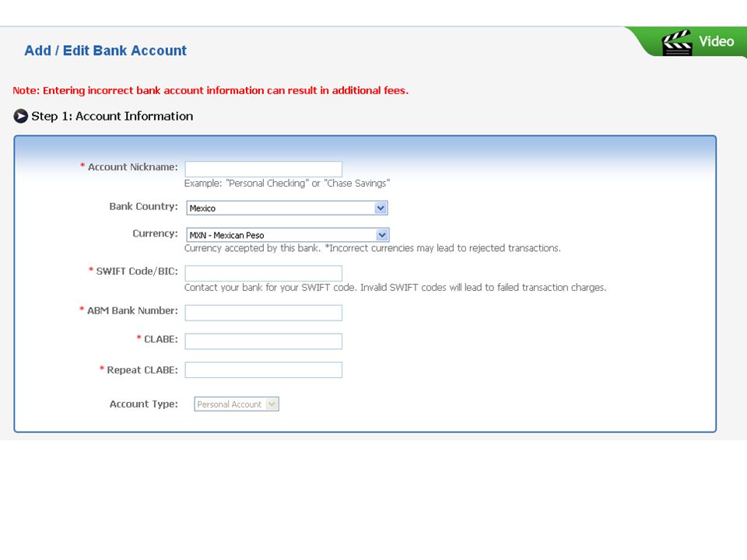Viewport: 747px width, 560px height.
Task: Select the Repeat CLABE input field
Action: [x=264, y=370]
